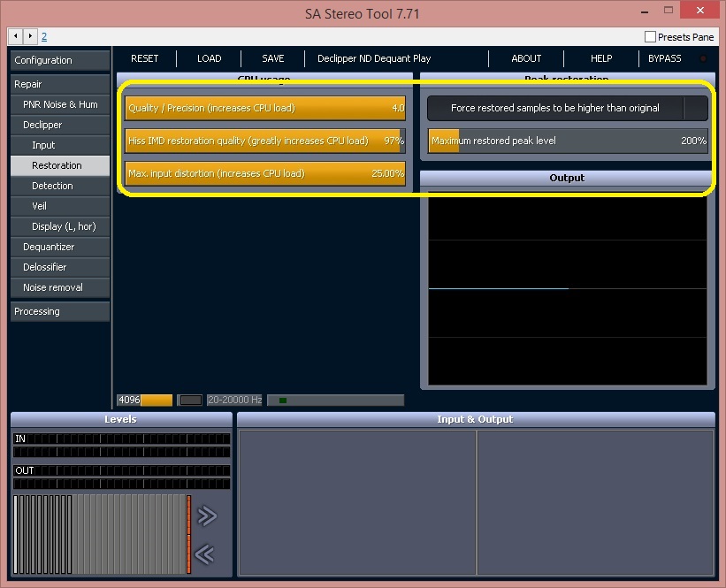The image size is (726, 588).
Task: Click the double right arrow icon in Levels
Action: 207,515
